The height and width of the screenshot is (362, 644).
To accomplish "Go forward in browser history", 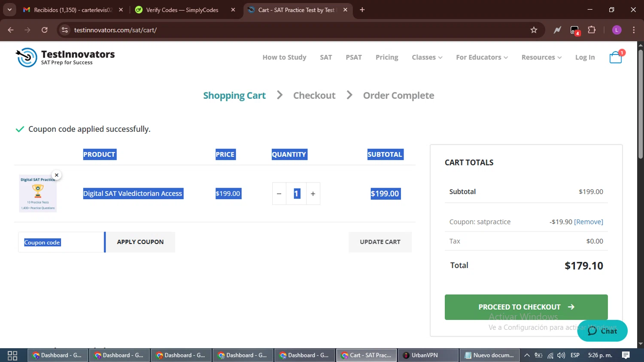I will [27, 30].
